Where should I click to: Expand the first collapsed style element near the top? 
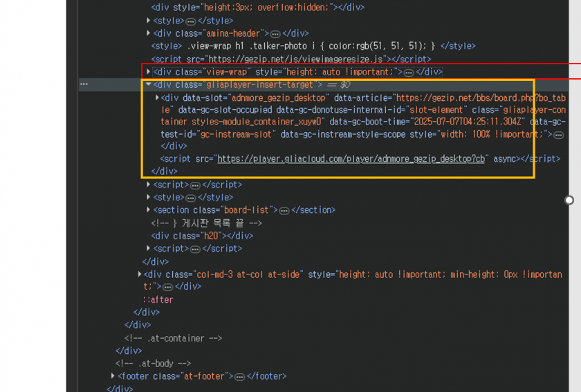point(148,20)
